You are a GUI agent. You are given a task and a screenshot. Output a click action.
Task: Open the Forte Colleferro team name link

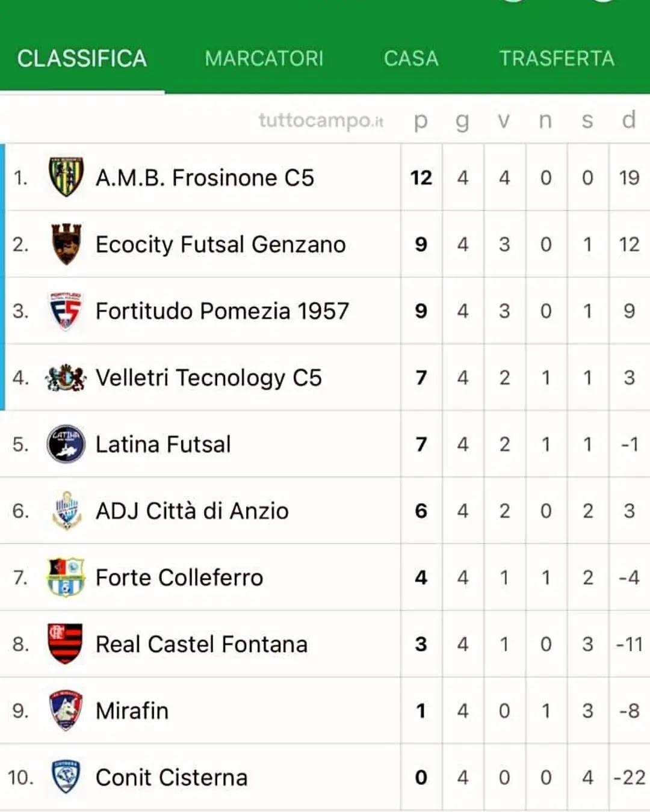pos(179,577)
